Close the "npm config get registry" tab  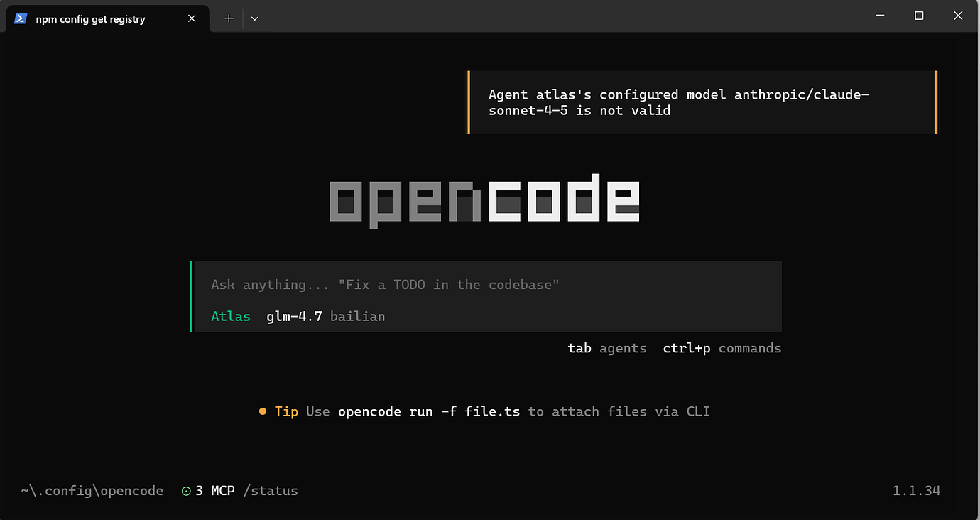tap(192, 19)
